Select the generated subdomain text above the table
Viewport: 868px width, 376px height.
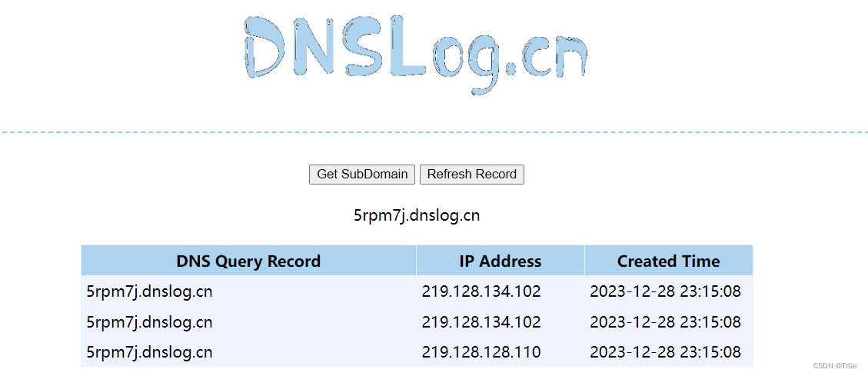(x=417, y=215)
